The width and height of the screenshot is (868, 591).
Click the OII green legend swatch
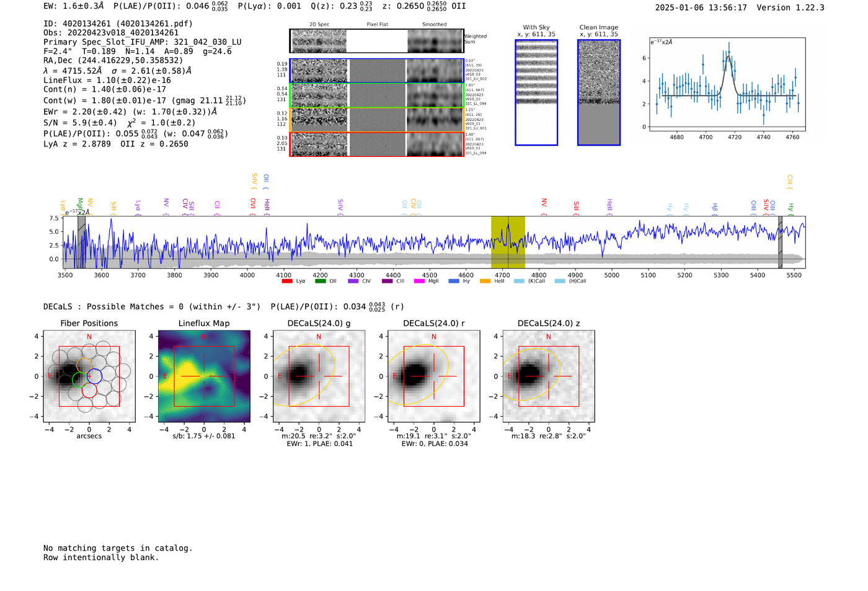(x=320, y=282)
